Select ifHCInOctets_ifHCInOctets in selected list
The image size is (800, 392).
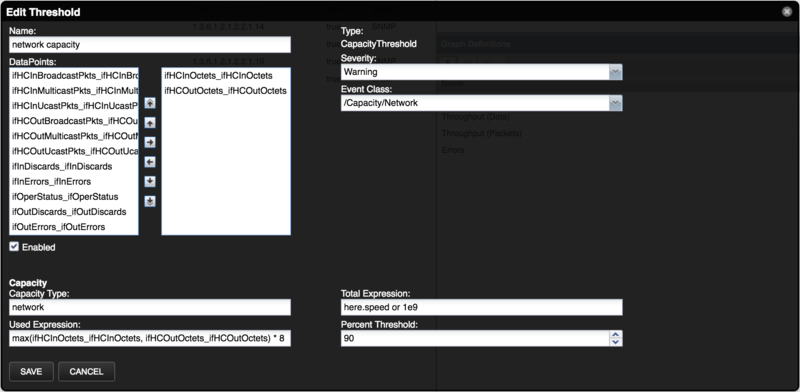pos(226,76)
